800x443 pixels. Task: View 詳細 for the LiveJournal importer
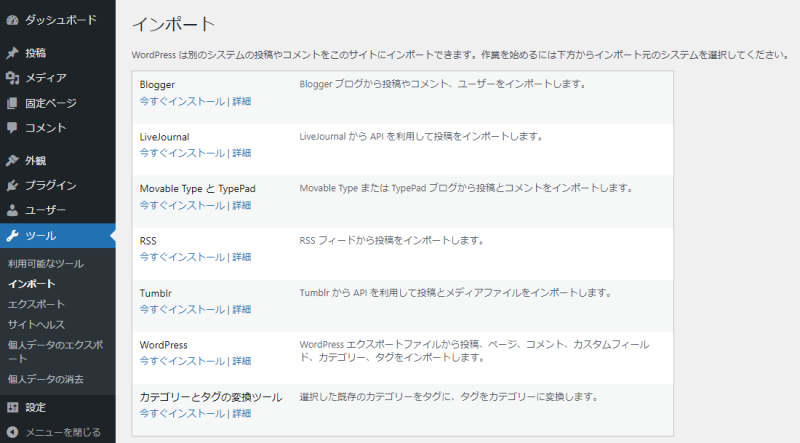tap(241, 153)
